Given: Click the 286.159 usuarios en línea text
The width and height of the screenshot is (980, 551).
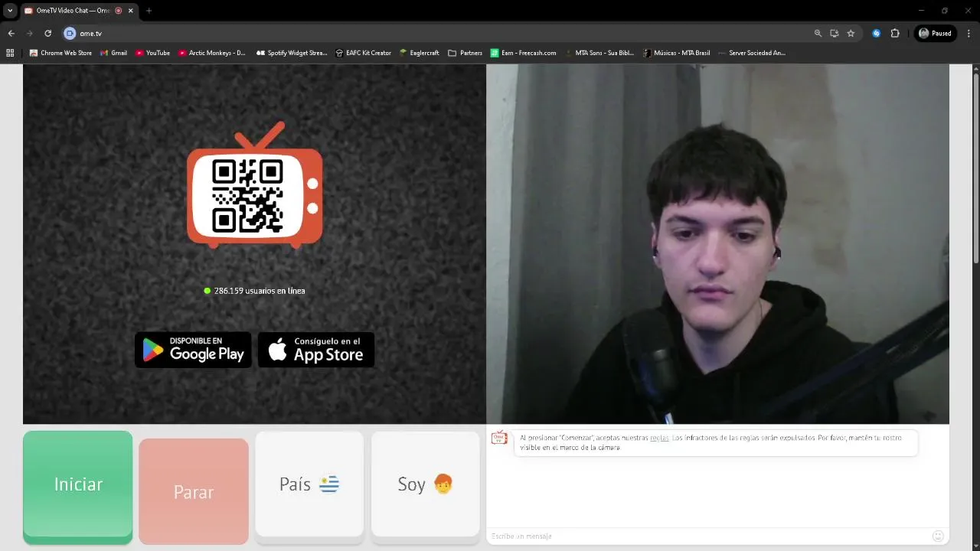Looking at the screenshot, I should pos(260,291).
